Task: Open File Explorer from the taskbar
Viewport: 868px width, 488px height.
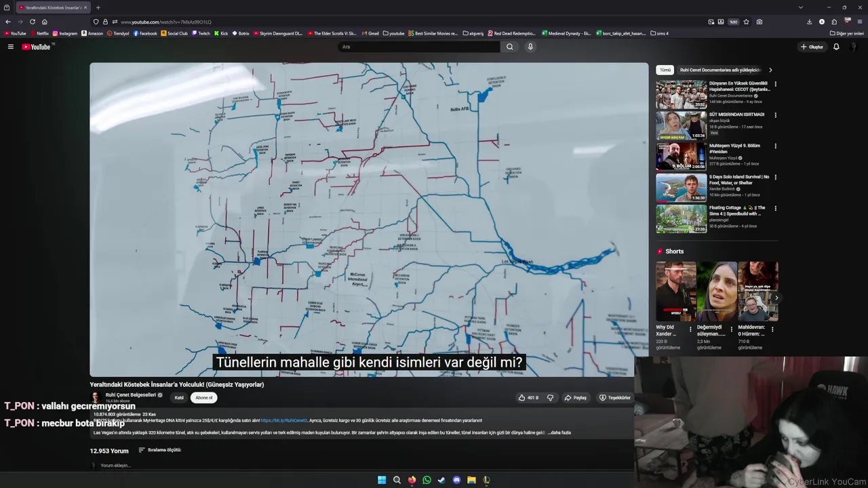Action: click(x=471, y=480)
